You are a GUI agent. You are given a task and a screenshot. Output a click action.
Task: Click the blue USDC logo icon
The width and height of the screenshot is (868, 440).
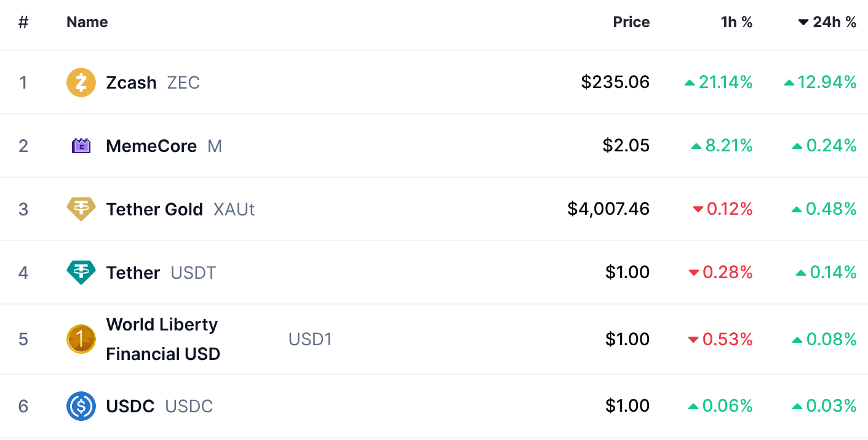[81, 406]
